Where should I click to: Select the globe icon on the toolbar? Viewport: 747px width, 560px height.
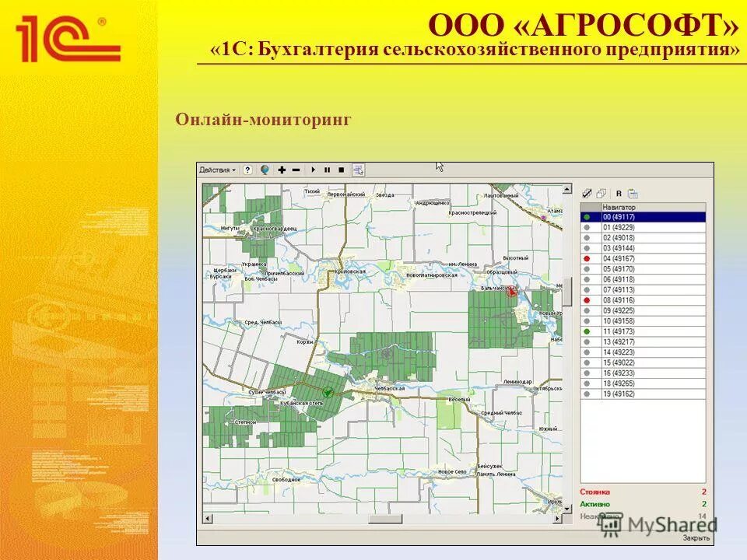click(265, 170)
